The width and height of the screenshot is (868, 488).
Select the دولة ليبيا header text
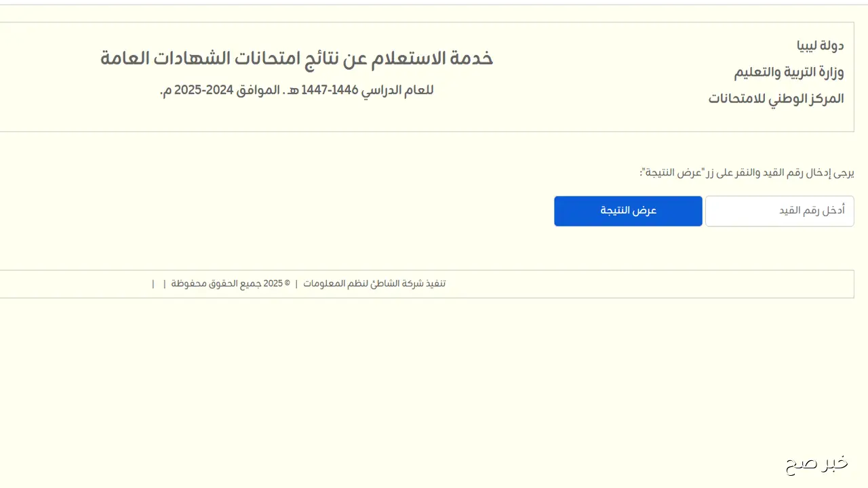[820, 45]
